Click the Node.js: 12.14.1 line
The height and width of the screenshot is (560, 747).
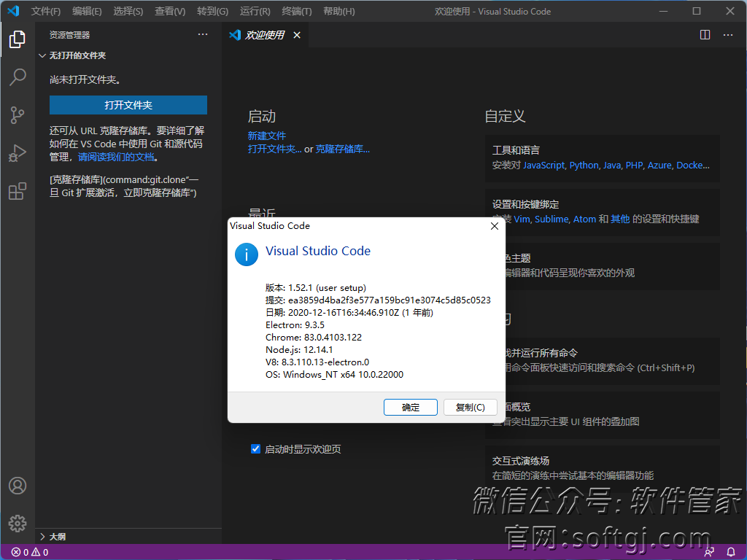point(299,349)
